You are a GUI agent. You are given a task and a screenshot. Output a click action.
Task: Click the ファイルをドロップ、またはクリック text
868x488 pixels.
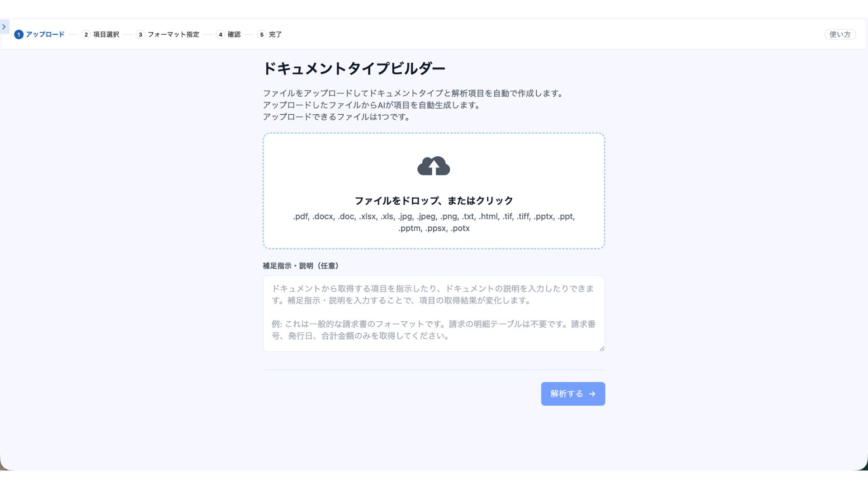click(x=434, y=201)
